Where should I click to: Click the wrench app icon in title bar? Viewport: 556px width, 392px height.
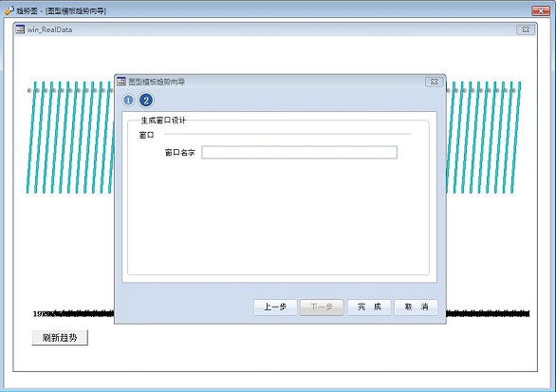(9, 10)
